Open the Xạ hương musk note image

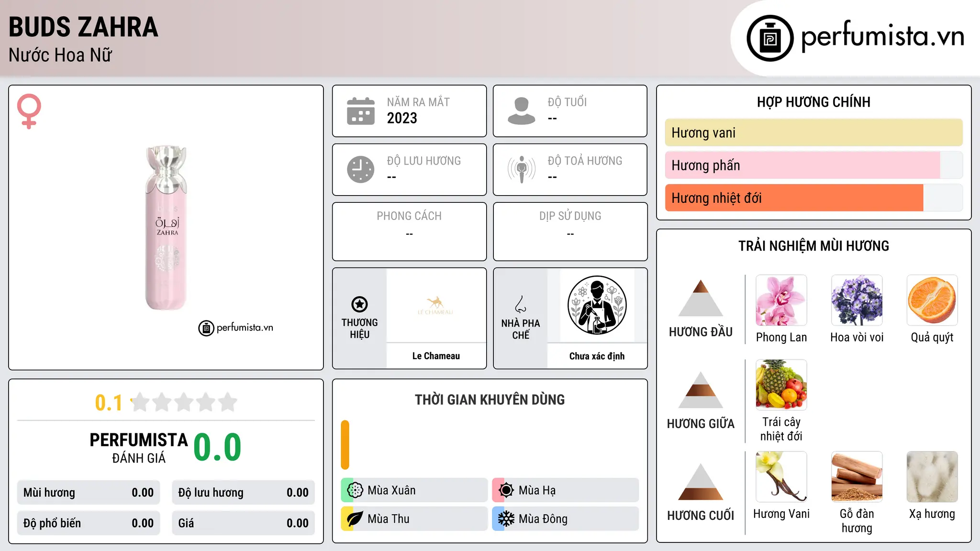click(932, 477)
